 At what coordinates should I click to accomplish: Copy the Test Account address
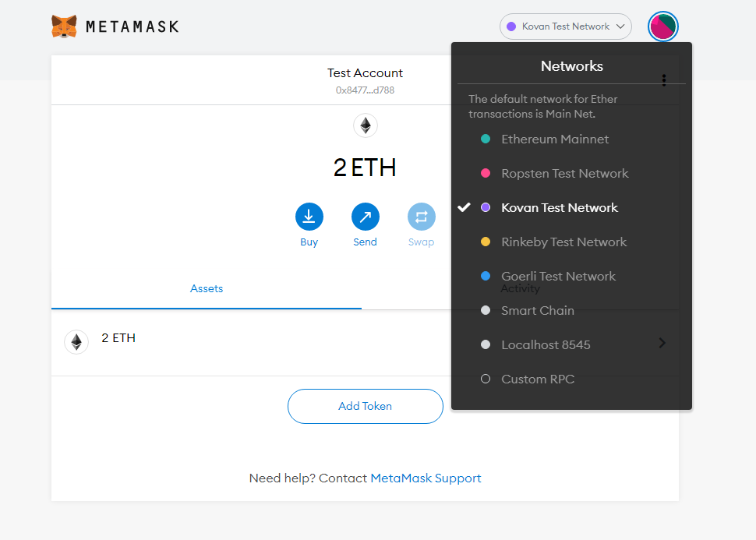[365, 90]
